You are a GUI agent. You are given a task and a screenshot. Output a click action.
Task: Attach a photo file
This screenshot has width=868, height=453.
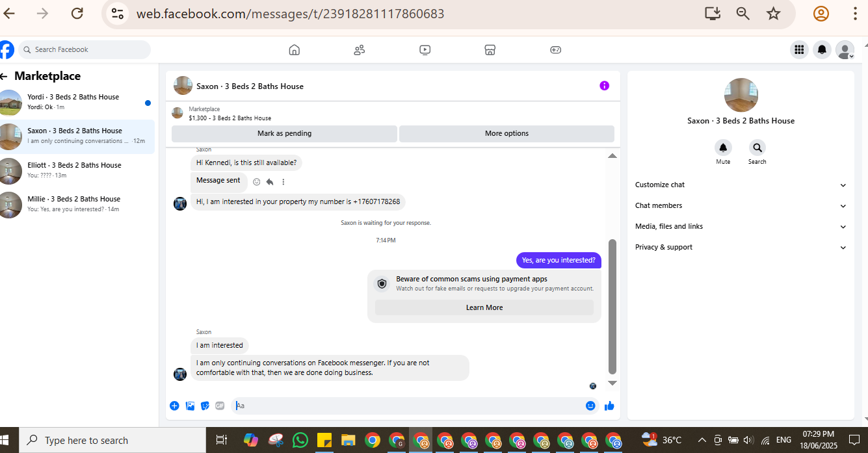[x=190, y=406]
